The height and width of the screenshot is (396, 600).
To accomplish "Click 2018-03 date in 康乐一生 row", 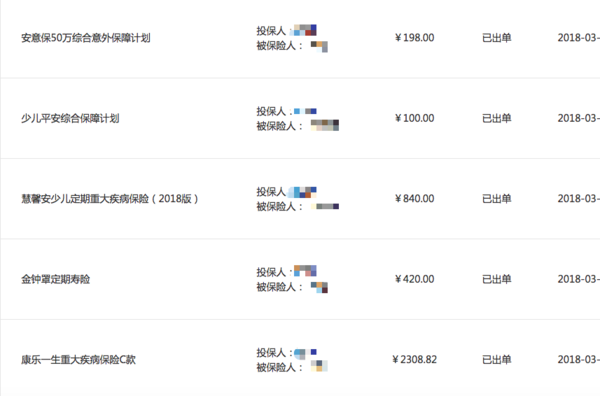I will [x=578, y=359].
